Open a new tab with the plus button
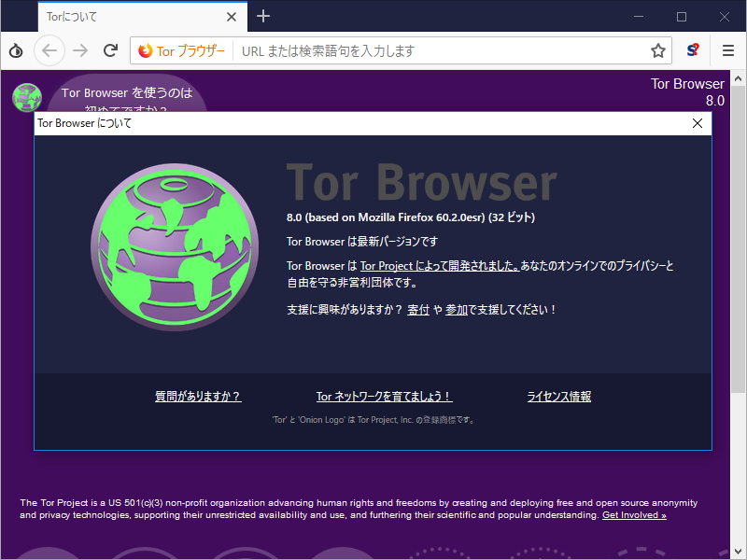 pos(263,16)
